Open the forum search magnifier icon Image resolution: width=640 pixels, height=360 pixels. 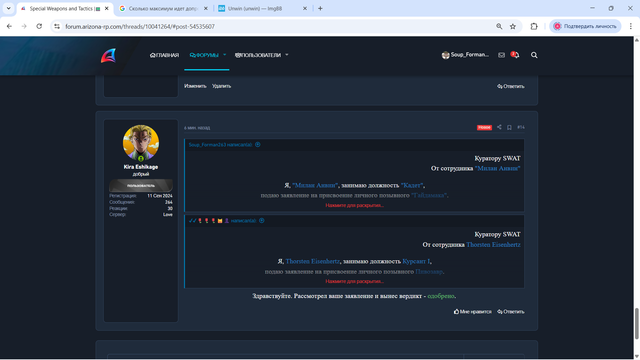click(534, 55)
